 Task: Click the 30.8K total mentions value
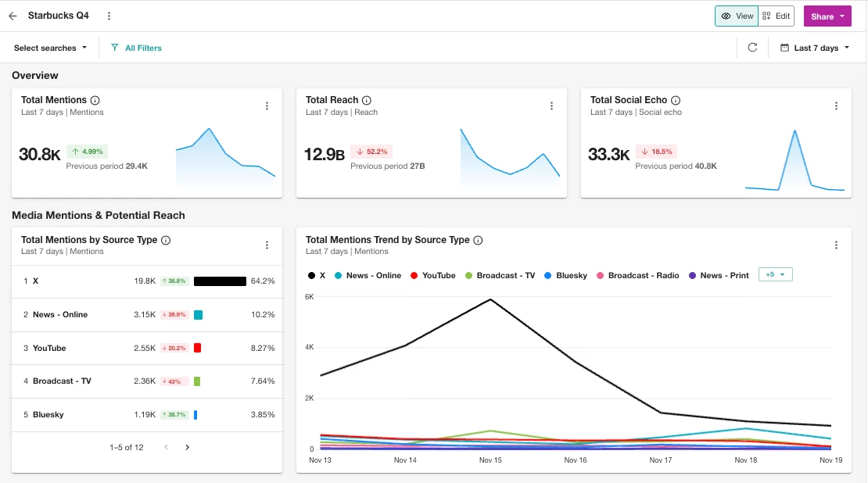point(40,155)
